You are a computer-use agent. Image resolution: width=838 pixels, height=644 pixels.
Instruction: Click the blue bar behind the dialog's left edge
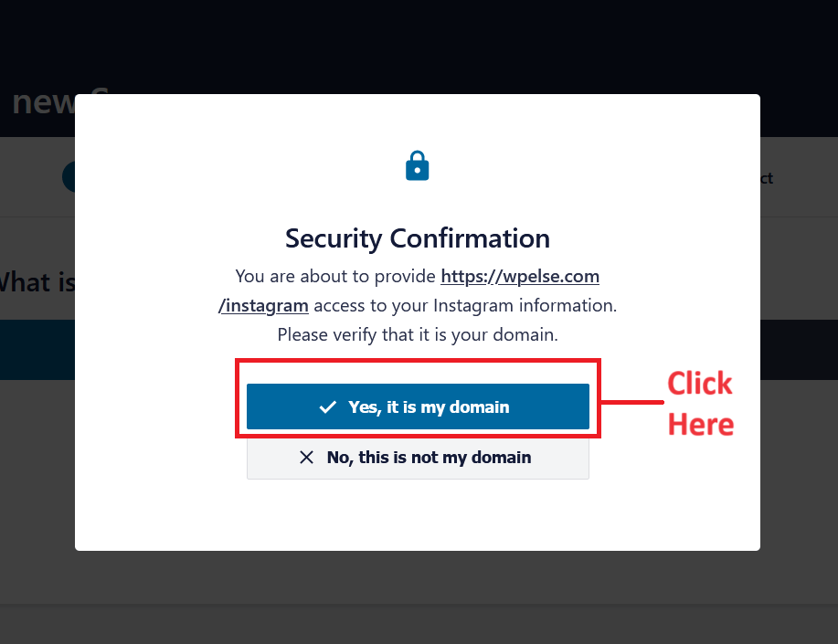[x=37, y=350]
